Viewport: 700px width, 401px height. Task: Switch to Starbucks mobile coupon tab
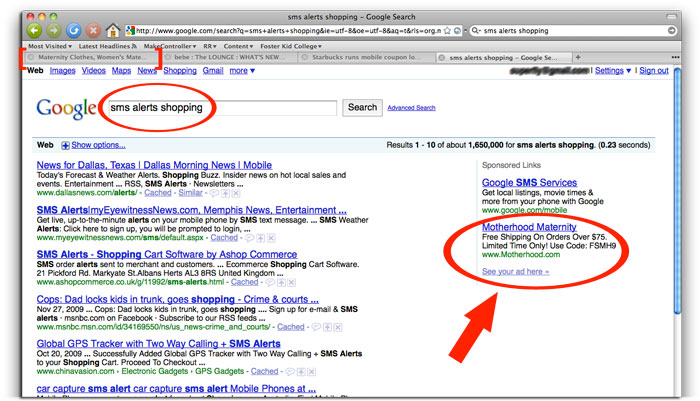pos(366,57)
